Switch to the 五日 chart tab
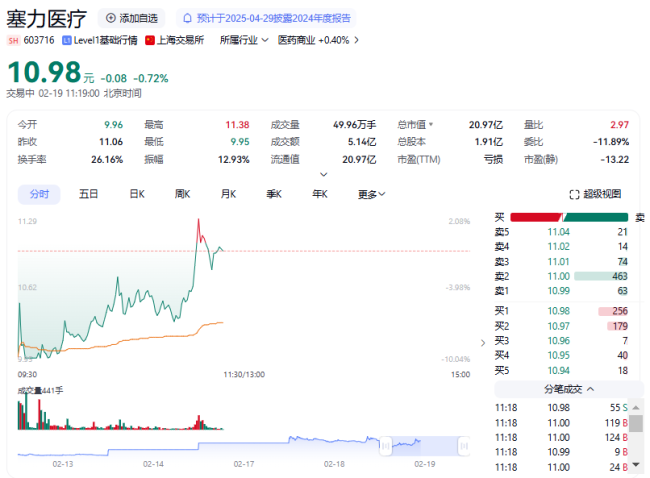650x478 pixels. (88, 194)
